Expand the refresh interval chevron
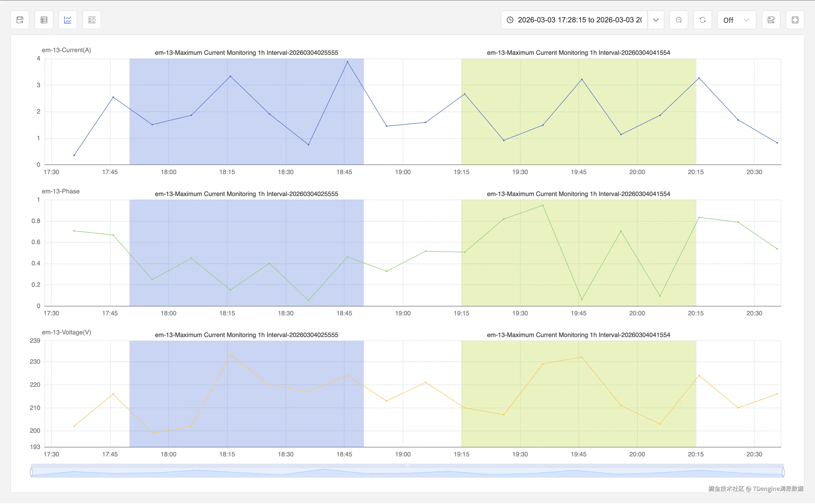The image size is (815, 504). (x=746, y=20)
